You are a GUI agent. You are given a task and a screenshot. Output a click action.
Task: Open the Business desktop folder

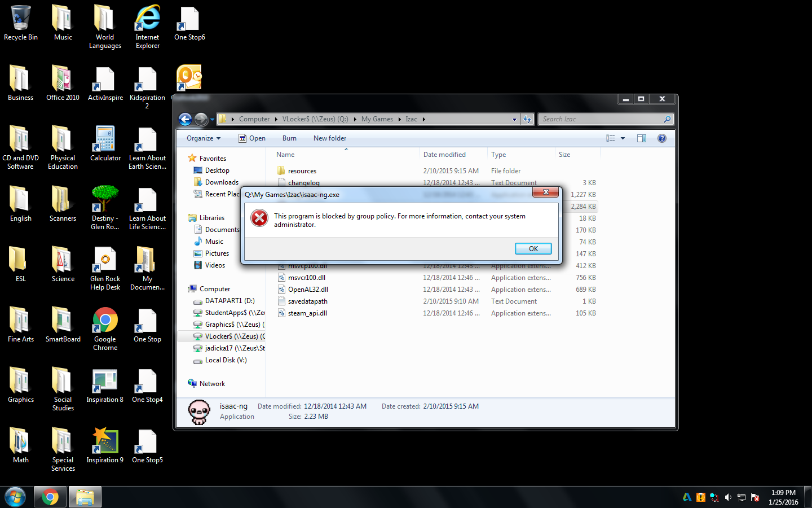21,84
